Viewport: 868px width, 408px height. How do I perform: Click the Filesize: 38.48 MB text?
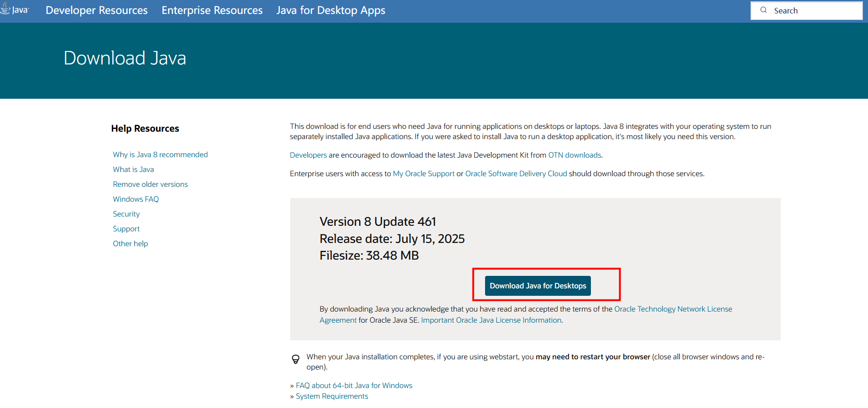(369, 255)
